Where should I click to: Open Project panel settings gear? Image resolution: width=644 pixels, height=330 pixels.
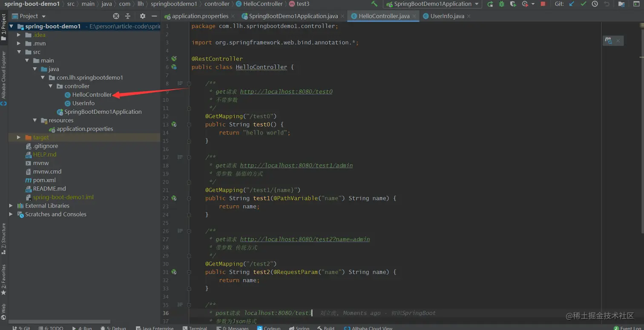142,16
